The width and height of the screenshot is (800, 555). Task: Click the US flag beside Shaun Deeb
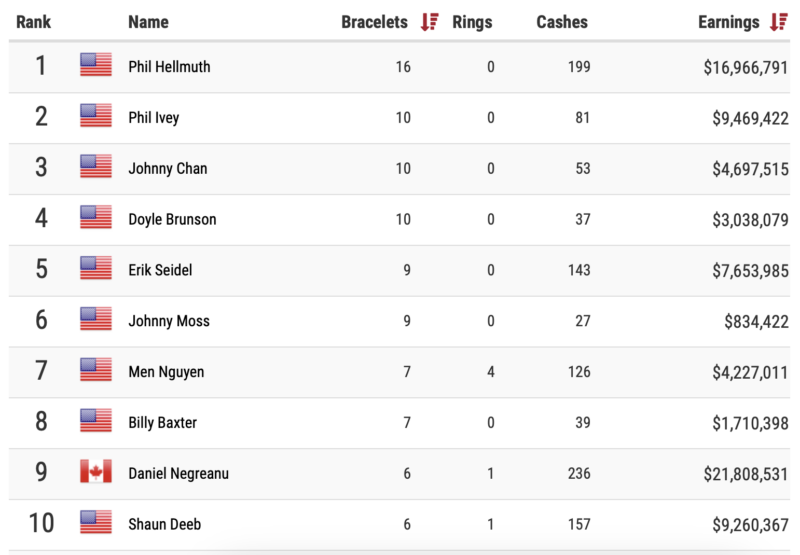[x=96, y=523]
